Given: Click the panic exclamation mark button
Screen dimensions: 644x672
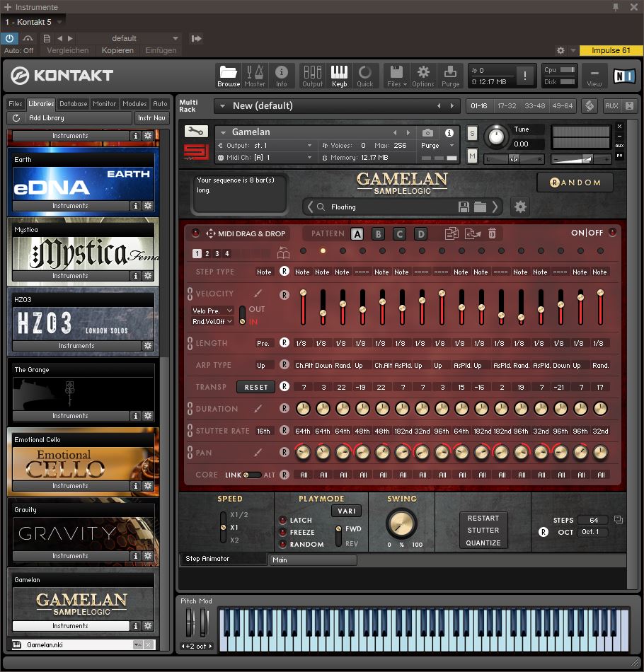Looking at the screenshot, I should pos(525,76).
